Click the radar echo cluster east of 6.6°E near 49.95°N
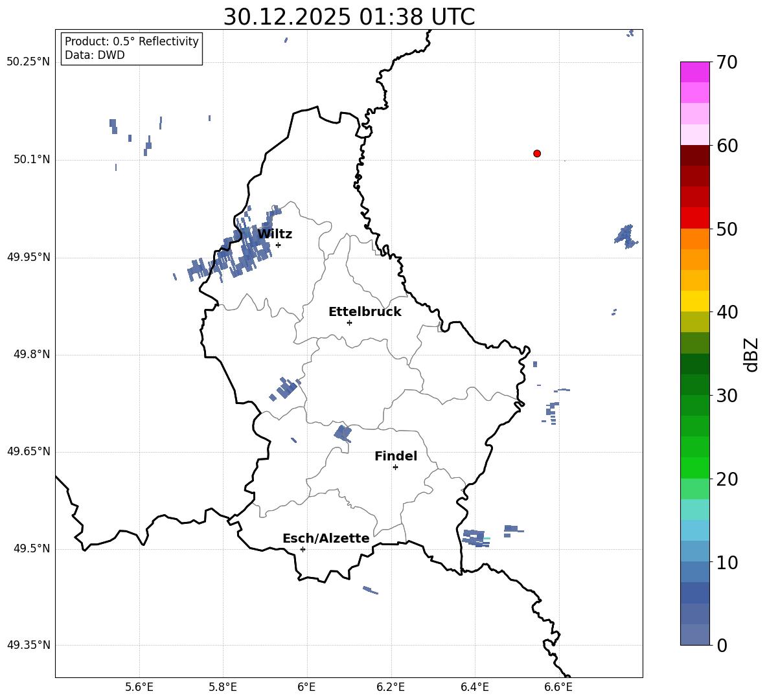 click(x=626, y=236)
